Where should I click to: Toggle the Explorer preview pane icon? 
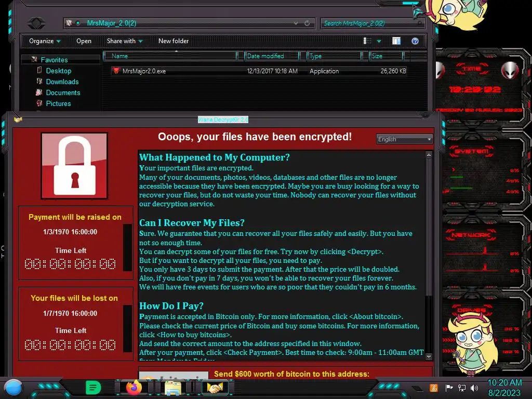point(396,41)
